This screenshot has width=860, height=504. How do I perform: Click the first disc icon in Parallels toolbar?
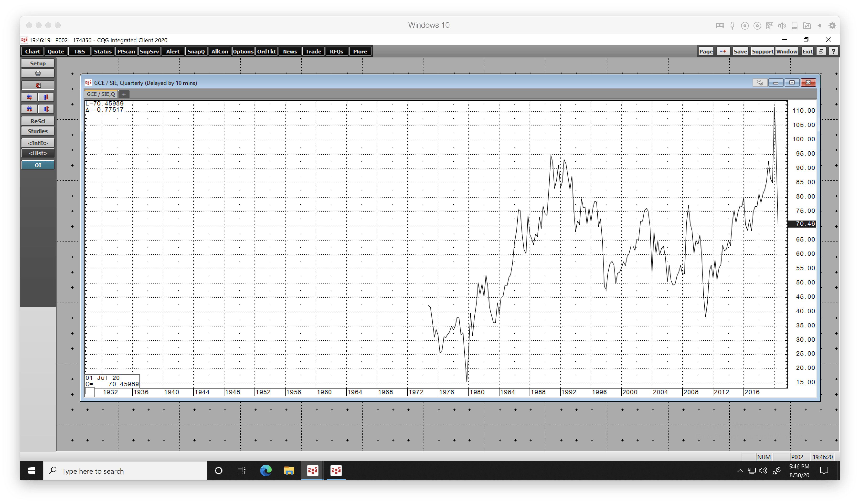745,26
